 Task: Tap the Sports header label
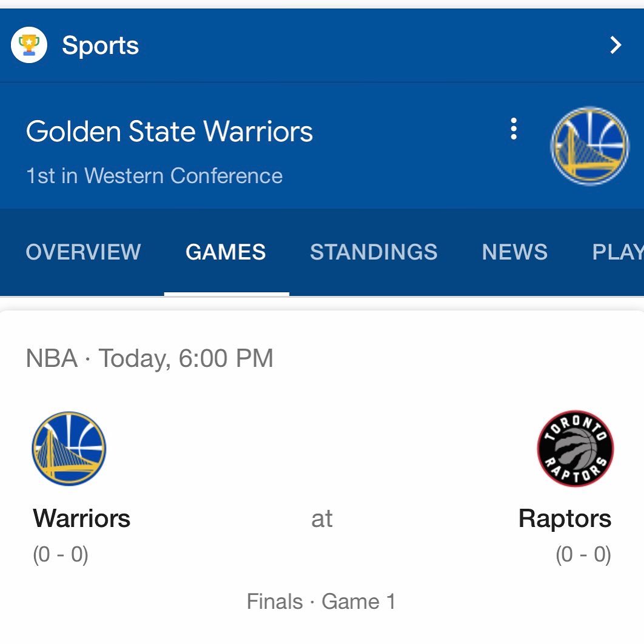100,45
